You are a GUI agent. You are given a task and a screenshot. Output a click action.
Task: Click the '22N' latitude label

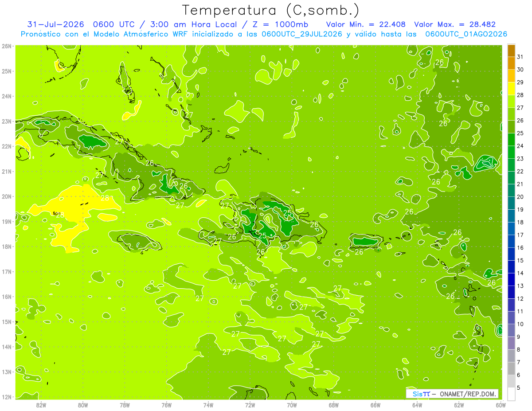tap(6, 146)
